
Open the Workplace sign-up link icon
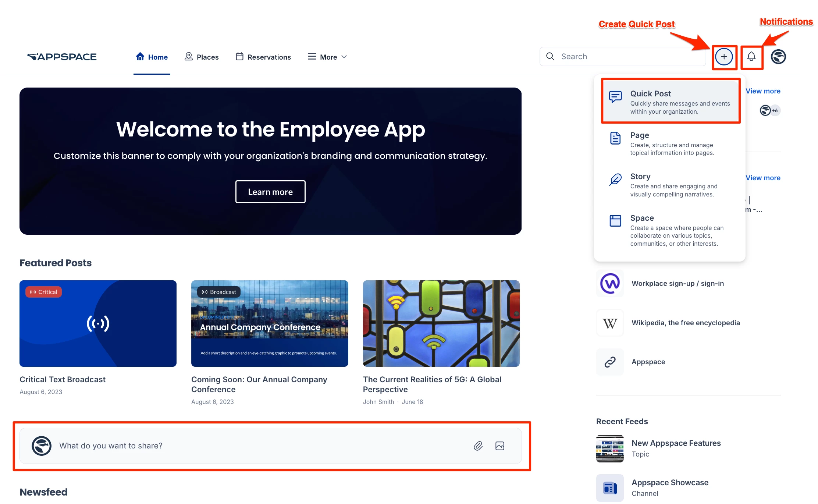point(610,283)
